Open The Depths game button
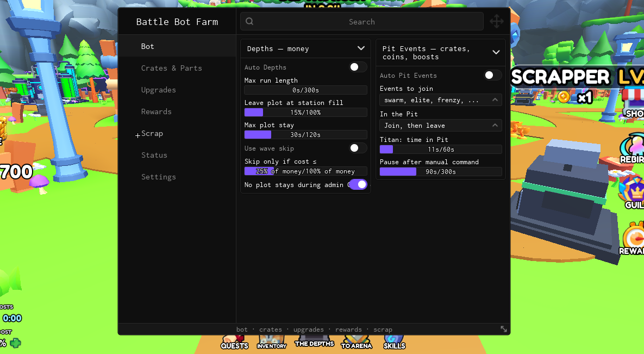Viewport: 644px width, 354px height. tap(314, 342)
